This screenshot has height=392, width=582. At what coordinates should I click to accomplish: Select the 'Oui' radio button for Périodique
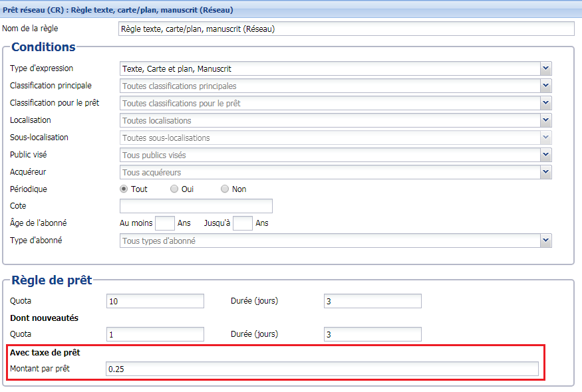click(174, 189)
